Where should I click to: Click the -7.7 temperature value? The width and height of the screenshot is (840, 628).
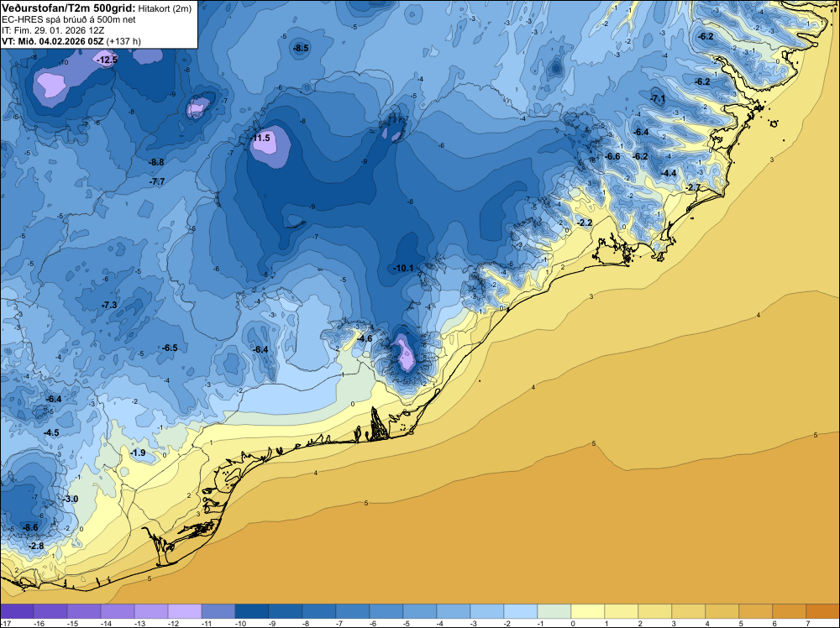pos(157,181)
